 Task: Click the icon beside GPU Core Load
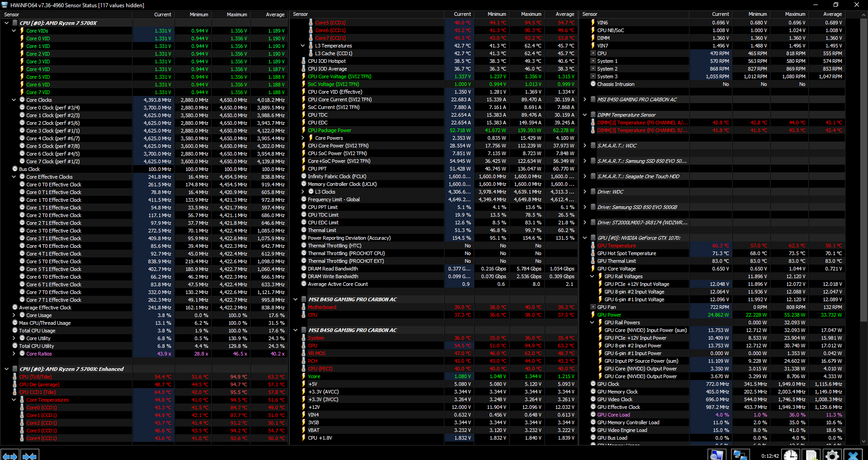pos(593,415)
